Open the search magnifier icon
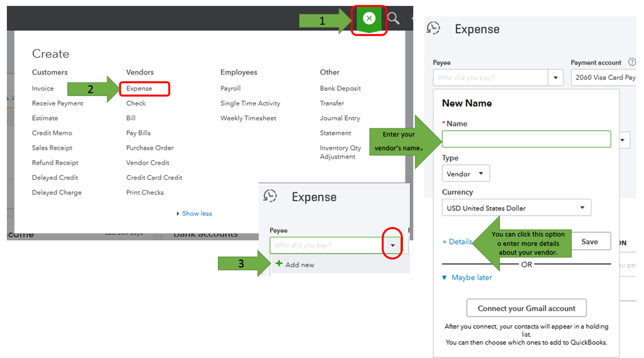The width and height of the screenshot is (644, 358). [393, 19]
